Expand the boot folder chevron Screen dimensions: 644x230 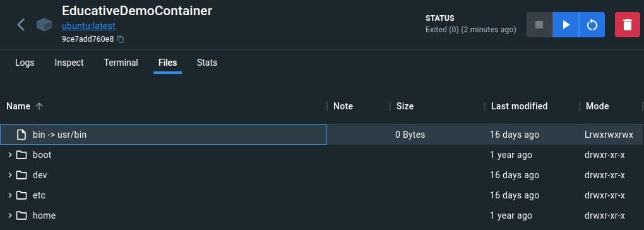click(x=10, y=155)
